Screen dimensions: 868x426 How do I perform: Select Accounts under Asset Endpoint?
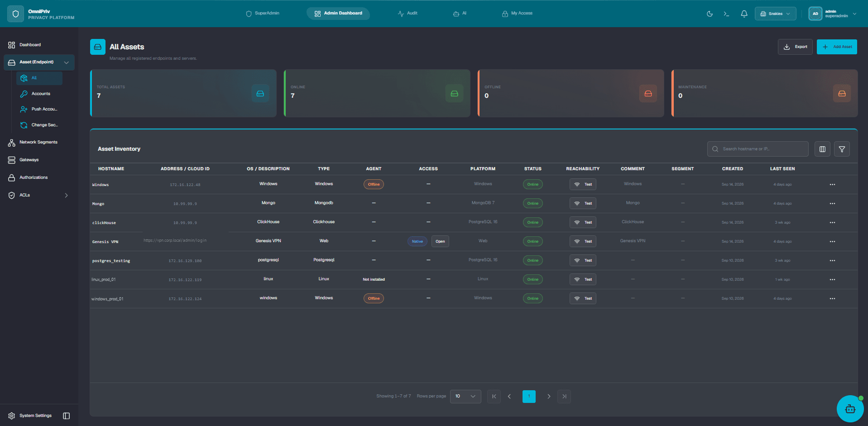click(39, 94)
